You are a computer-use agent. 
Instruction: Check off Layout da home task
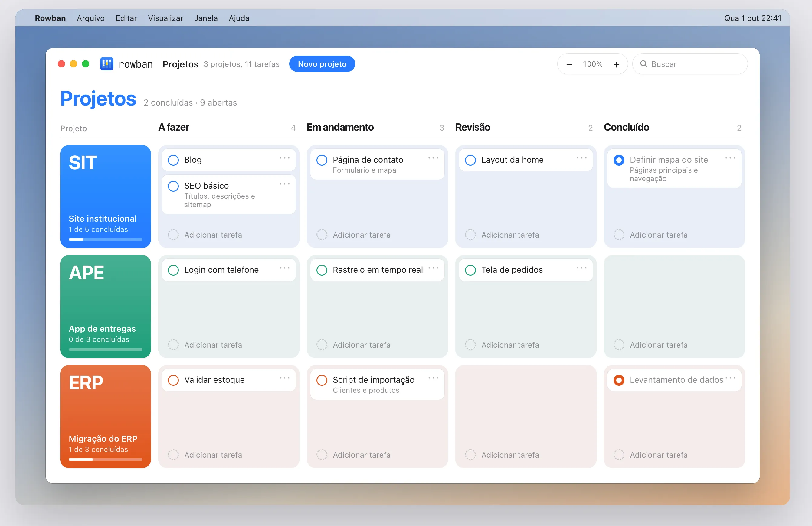coord(470,160)
